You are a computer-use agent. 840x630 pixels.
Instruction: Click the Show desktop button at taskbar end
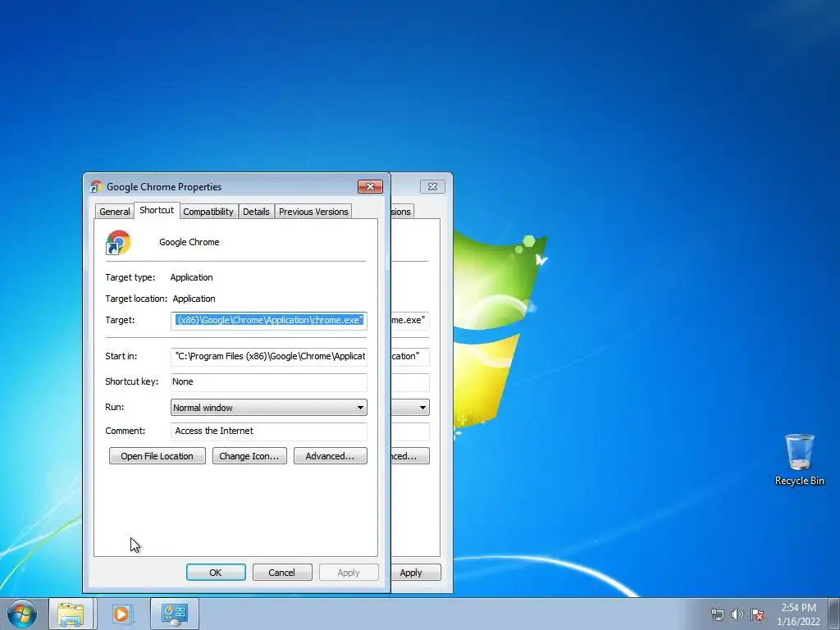pyautogui.click(x=834, y=614)
